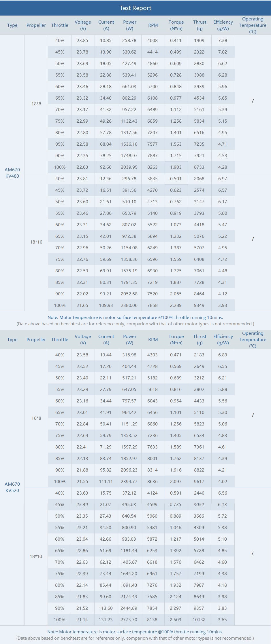The image size is (271, 644).
Task: Select the 3.65 efficiency value
Action: click(x=222, y=620)
